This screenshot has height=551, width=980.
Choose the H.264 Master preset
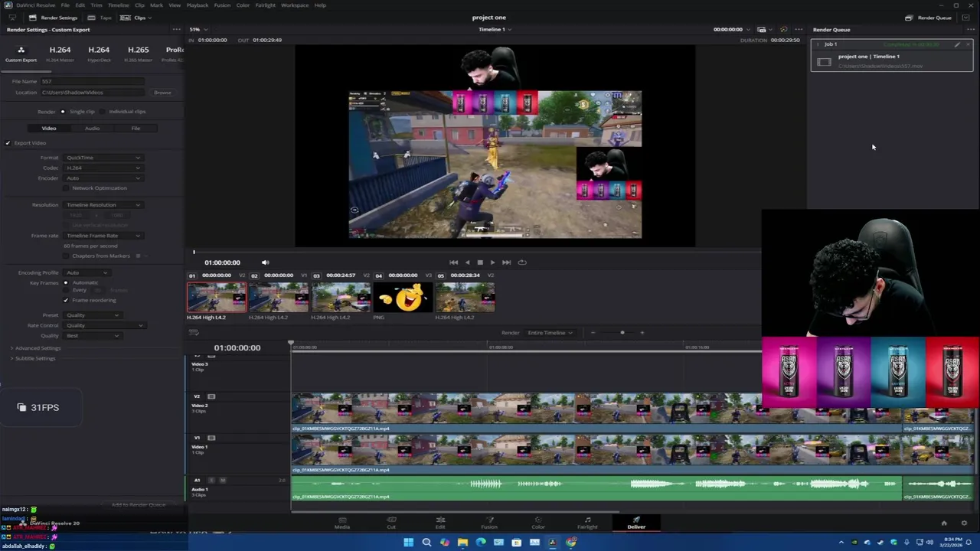60,53
